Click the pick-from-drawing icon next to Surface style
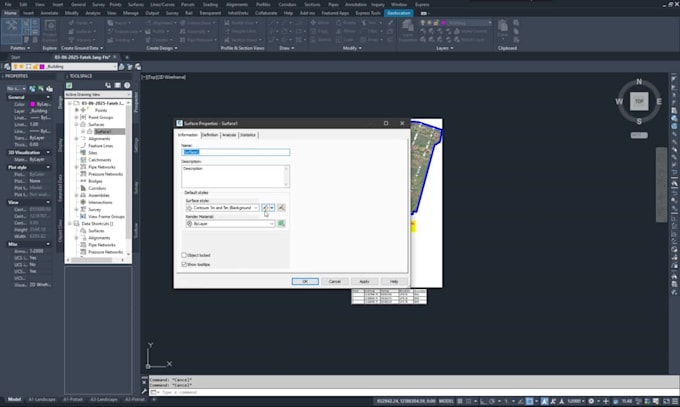 point(281,208)
